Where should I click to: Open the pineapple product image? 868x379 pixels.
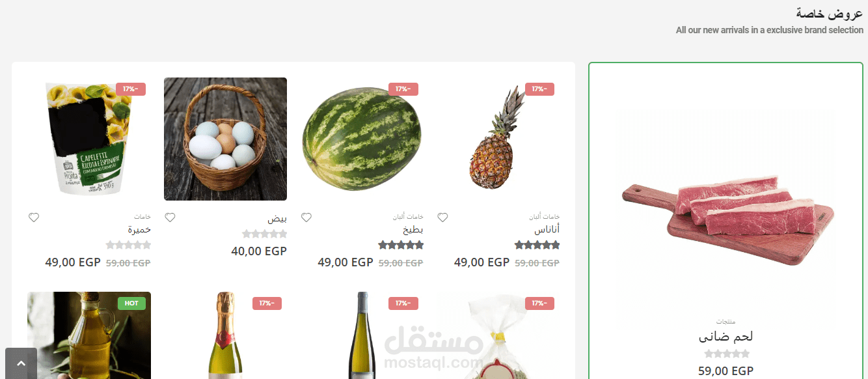(498, 139)
